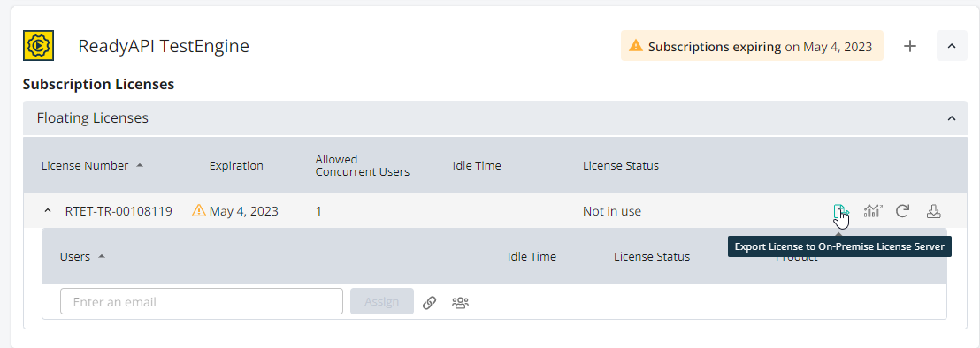Click the License Status header in users table
Screen dimensions: 980x348
coord(652,256)
